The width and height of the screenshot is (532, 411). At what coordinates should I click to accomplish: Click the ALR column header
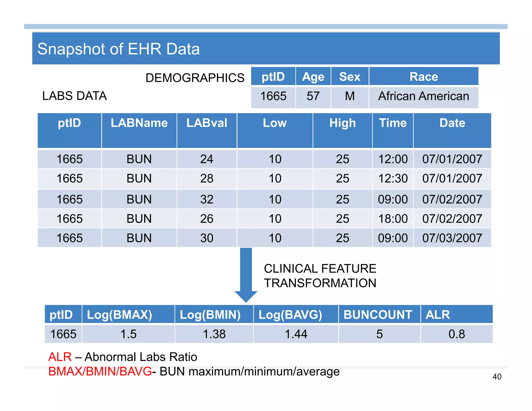(x=457, y=314)
